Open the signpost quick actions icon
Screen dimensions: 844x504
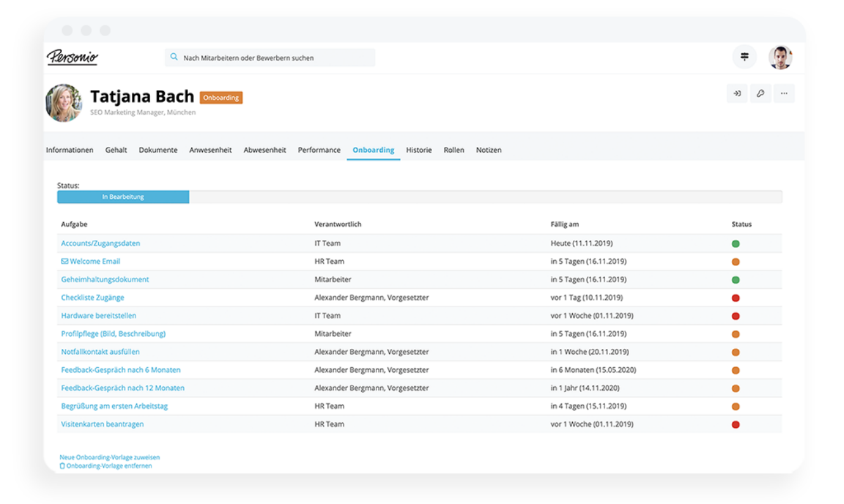[745, 57]
